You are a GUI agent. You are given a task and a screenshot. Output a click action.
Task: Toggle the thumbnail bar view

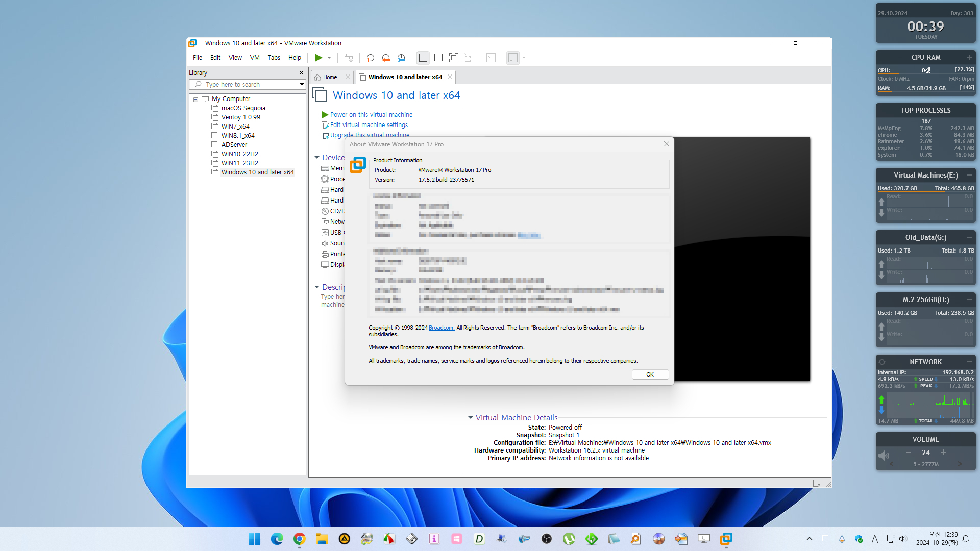pos(438,58)
